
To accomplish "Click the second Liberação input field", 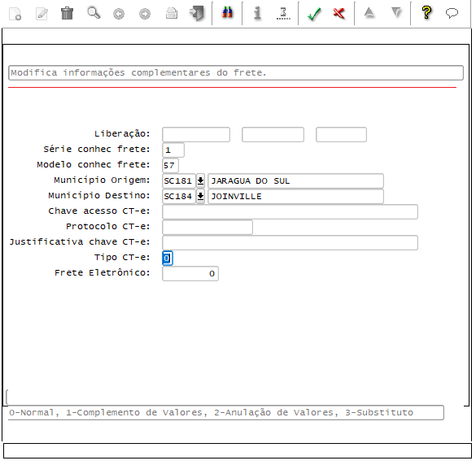I will click(x=273, y=134).
